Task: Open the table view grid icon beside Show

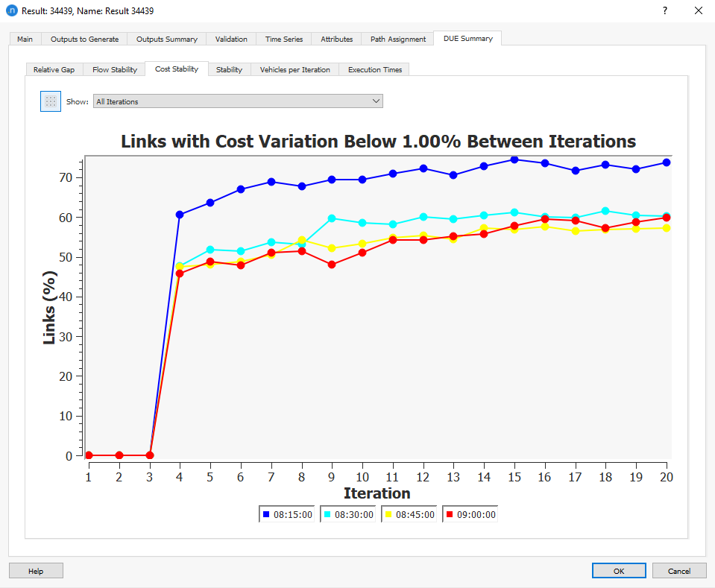Action: tap(50, 101)
